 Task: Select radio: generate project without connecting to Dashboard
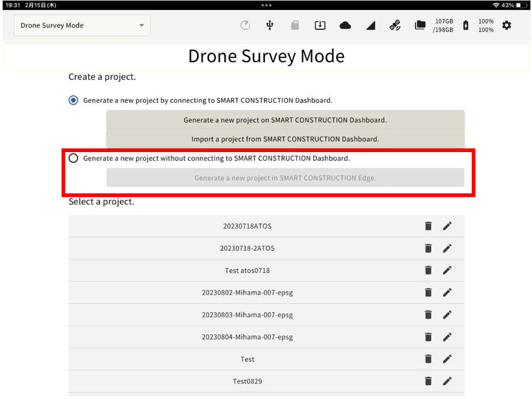coord(73,158)
